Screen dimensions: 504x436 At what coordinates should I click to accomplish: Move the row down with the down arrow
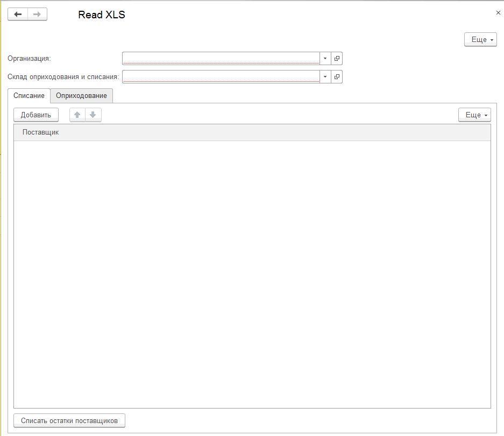click(93, 115)
